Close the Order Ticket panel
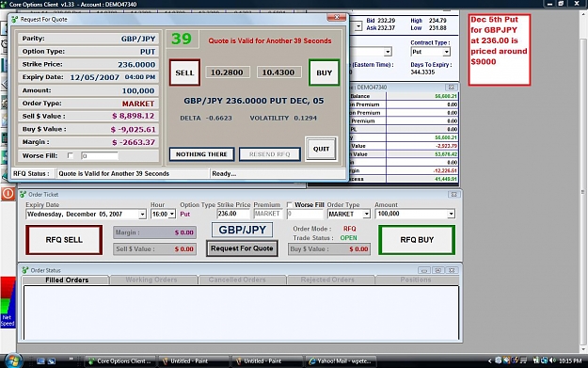This screenshot has width=588, height=368. click(x=453, y=194)
